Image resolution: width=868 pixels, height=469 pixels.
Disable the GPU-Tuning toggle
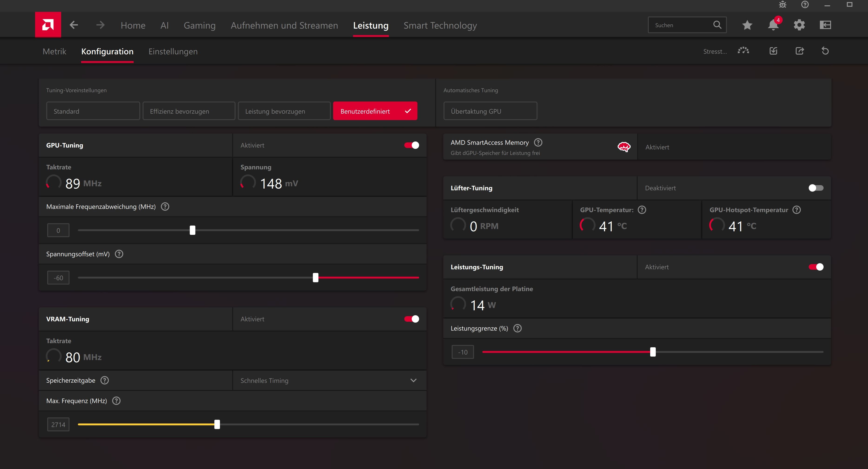tap(411, 145)
